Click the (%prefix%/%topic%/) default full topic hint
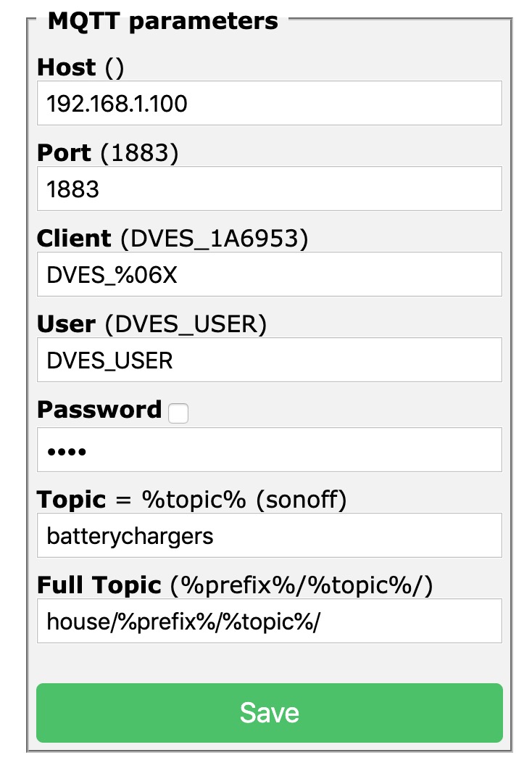 coord(301,585)
